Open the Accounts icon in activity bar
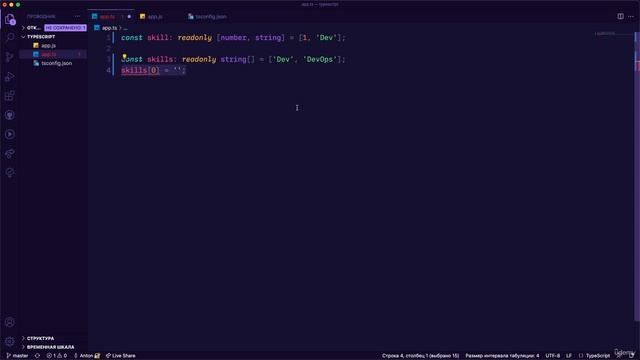 (10, 322)
